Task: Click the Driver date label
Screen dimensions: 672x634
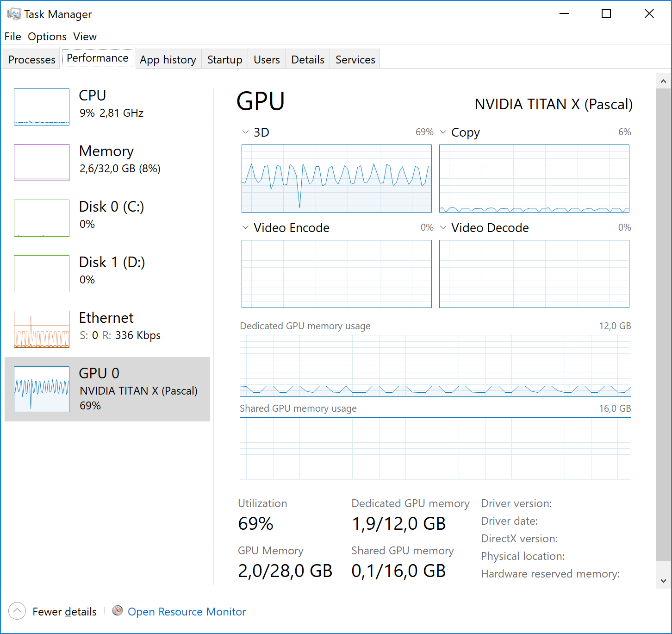Action: pos(510,521)
